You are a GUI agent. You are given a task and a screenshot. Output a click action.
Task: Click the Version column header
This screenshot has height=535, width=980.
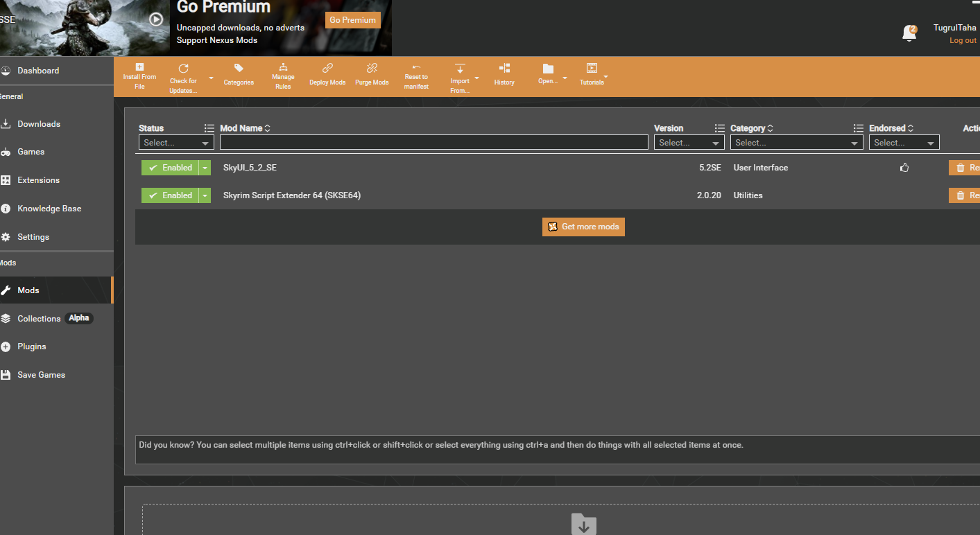click(669, 128)
